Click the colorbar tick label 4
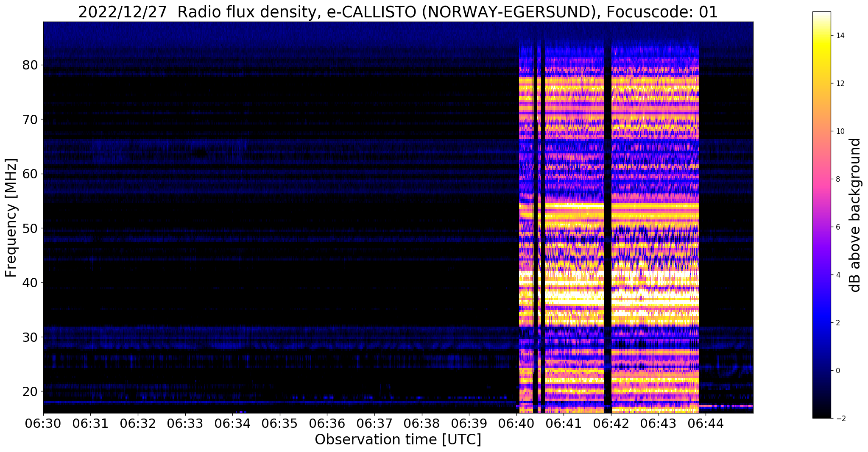 (838, 275)
